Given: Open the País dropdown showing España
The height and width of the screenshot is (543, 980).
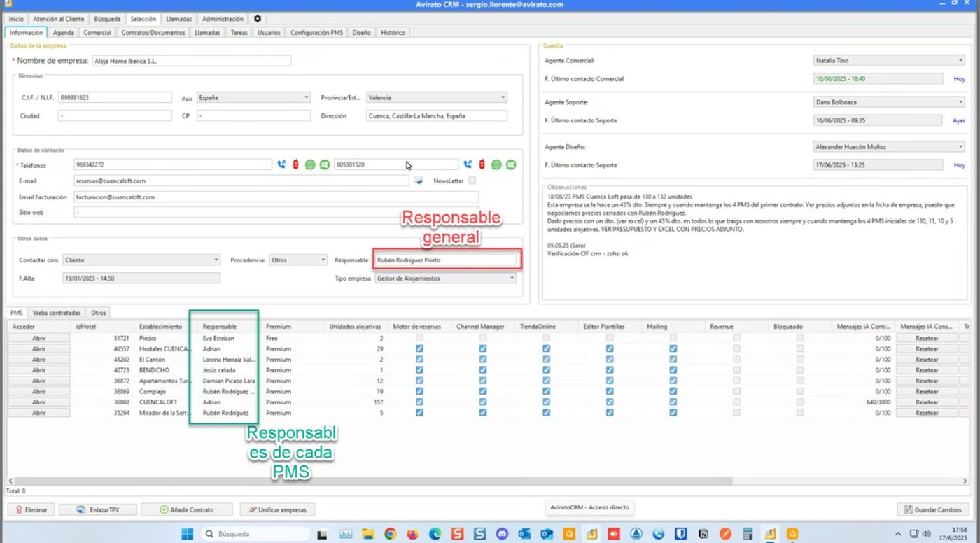Looking at the screenshot, I should tap(254, 97).
